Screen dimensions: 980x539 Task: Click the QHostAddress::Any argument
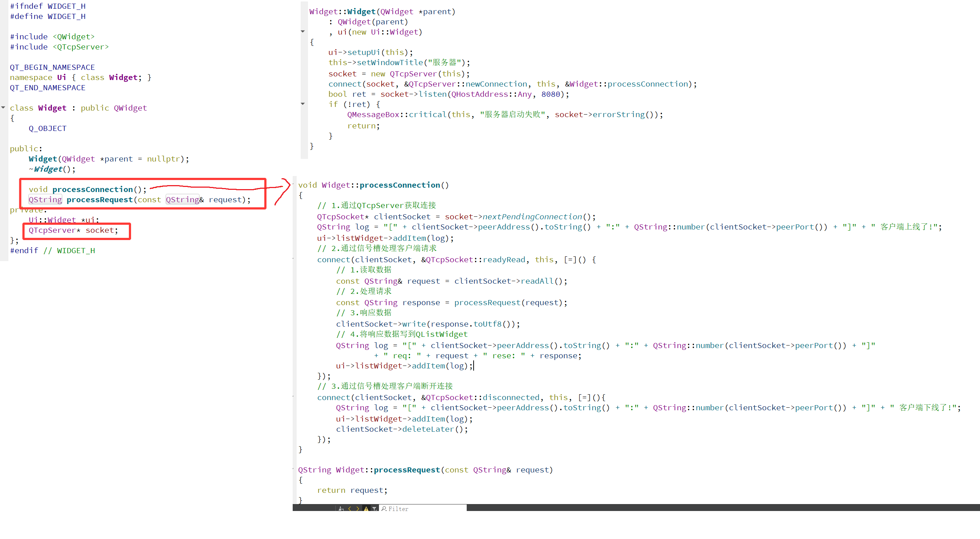[x=491, y=94]
